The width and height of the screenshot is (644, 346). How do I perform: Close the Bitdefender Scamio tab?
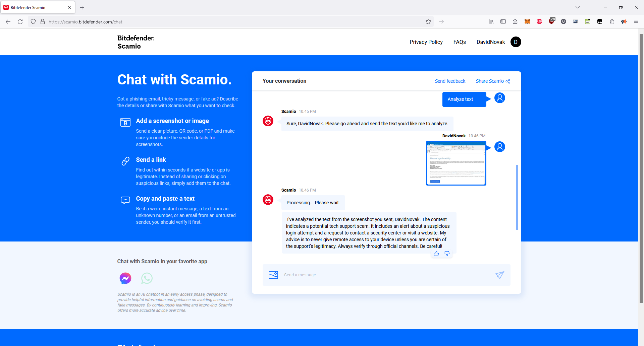click(x=69, y=7)
